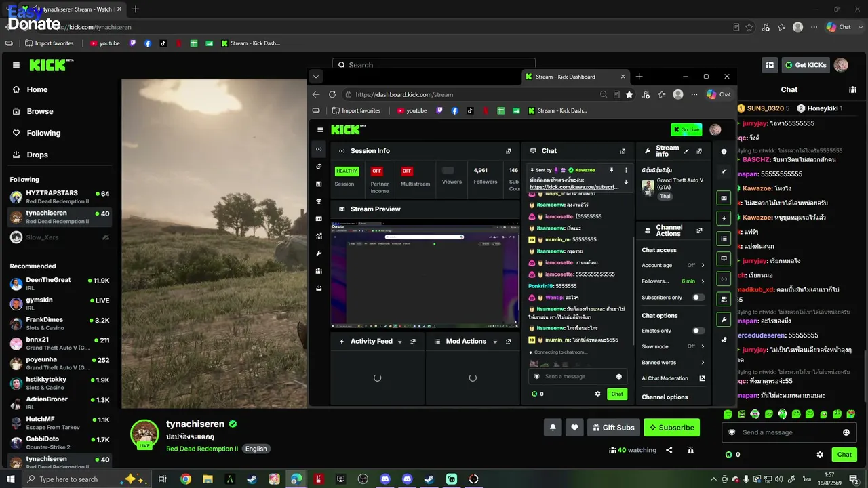This screenshot has height=488, width=868.
Task: Open chat settings gear in stream page
Action: click(x=820, y=455)
